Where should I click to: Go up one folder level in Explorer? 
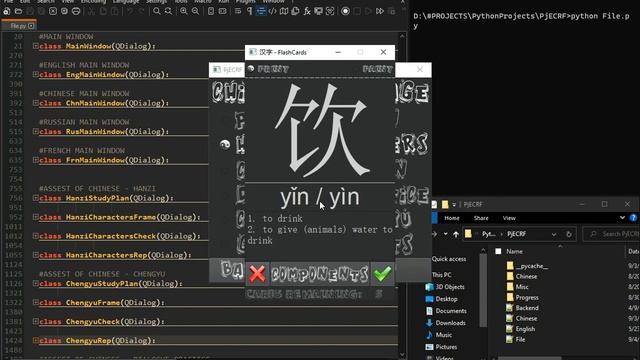pyautogui.click(x=456, y=234)
